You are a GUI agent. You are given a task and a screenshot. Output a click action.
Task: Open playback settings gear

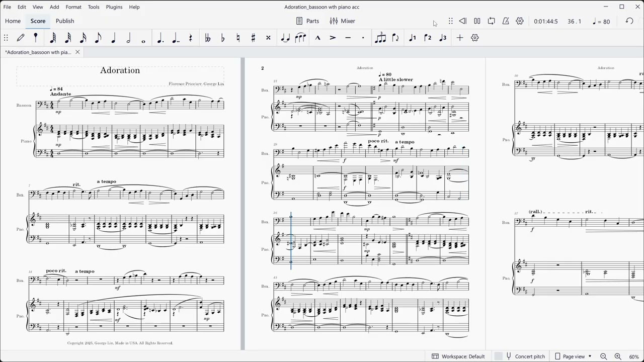(520, 21)
